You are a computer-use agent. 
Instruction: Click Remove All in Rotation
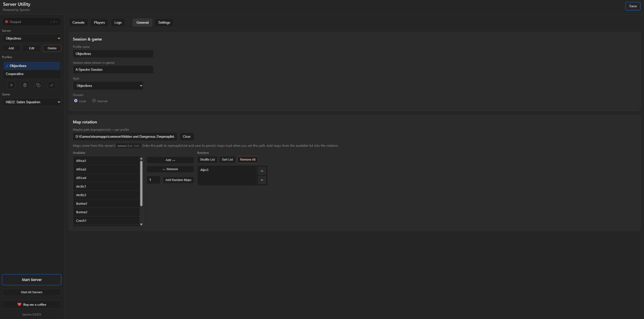[x=247, y=160]
